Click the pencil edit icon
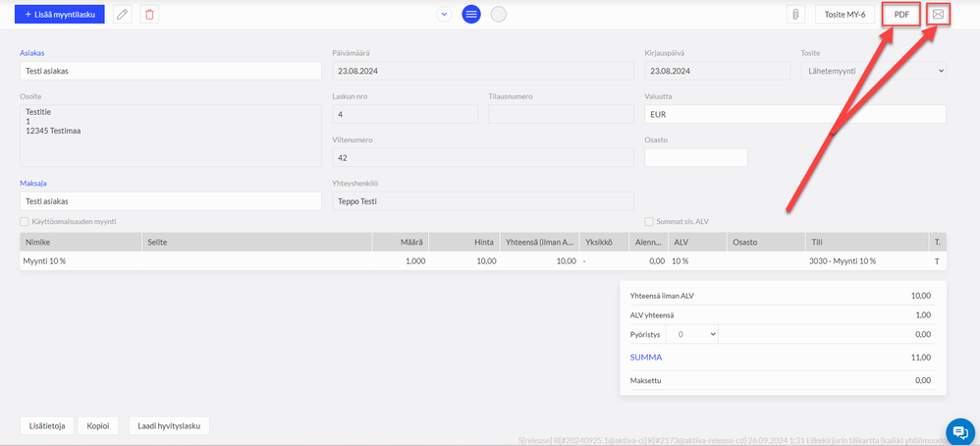Image resolution: width=980 pixels, height=446 pixels. pyautogui.click(x=123, y=15)
